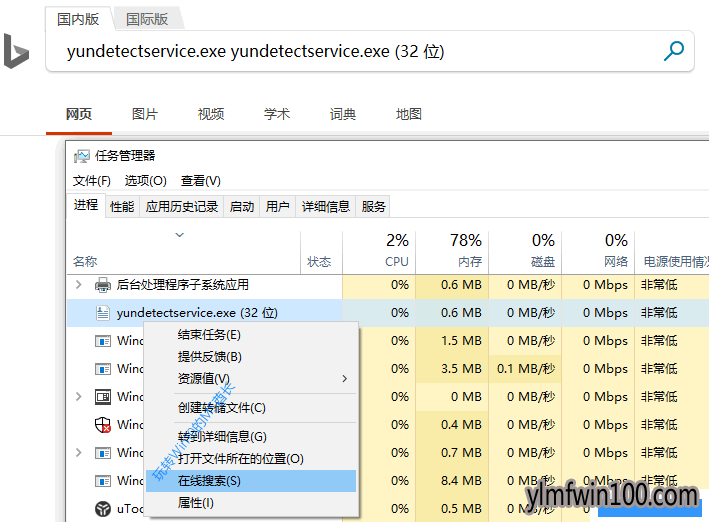This screenshot has height=522, width=709.
Task: Click the sort chevron above 名称 column
Action: coord(180,235)
